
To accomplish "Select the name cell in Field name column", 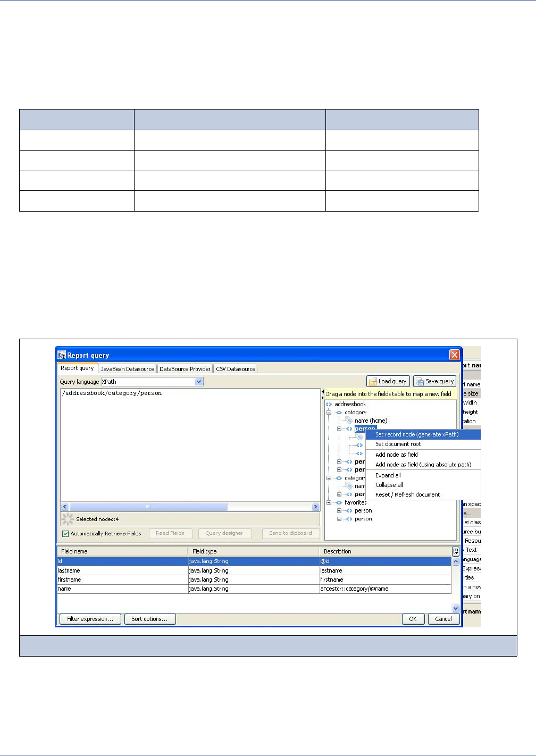I will [123, 589].
